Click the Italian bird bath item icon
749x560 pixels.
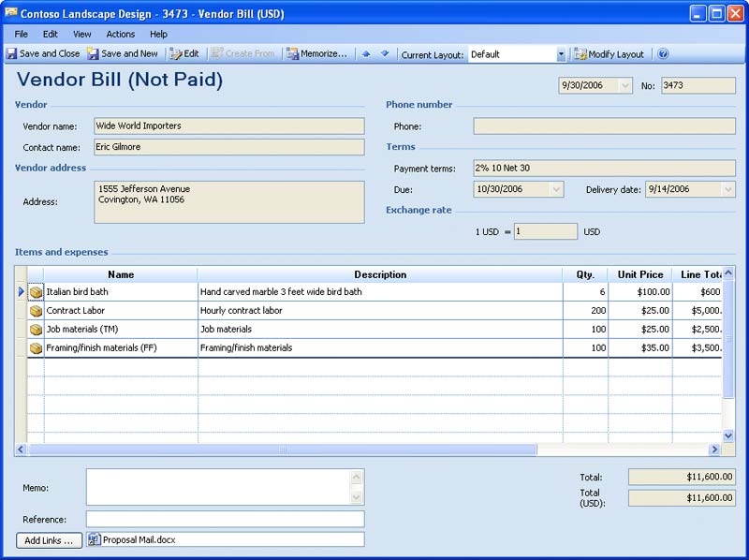[36, 292]
